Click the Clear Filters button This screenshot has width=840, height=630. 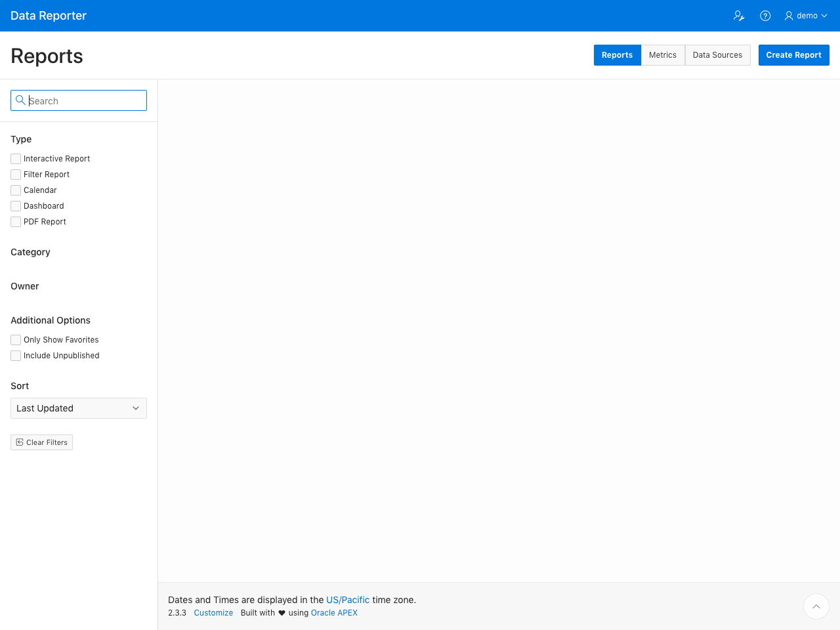(42, 442)
